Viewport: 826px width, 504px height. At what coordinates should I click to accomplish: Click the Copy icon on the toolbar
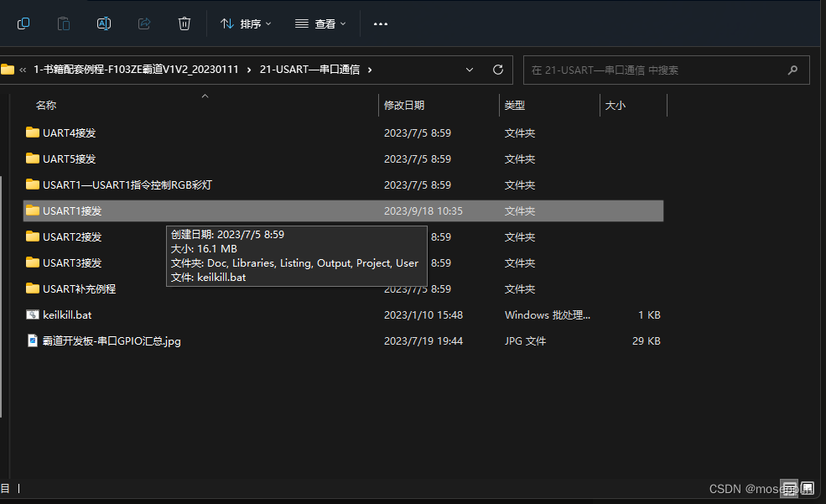coord(23,23)
